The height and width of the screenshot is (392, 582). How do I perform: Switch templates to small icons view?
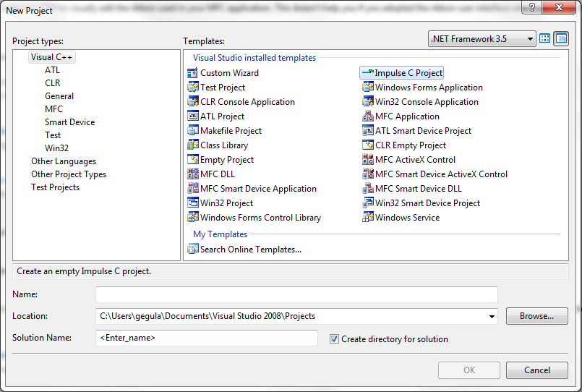pyautogui.click(x=561, y=38)
